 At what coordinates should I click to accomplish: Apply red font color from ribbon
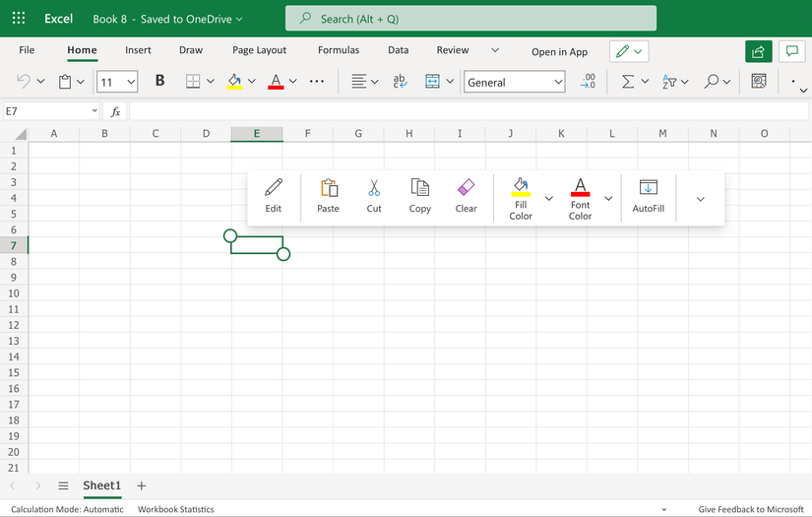(x=276, y=82)
